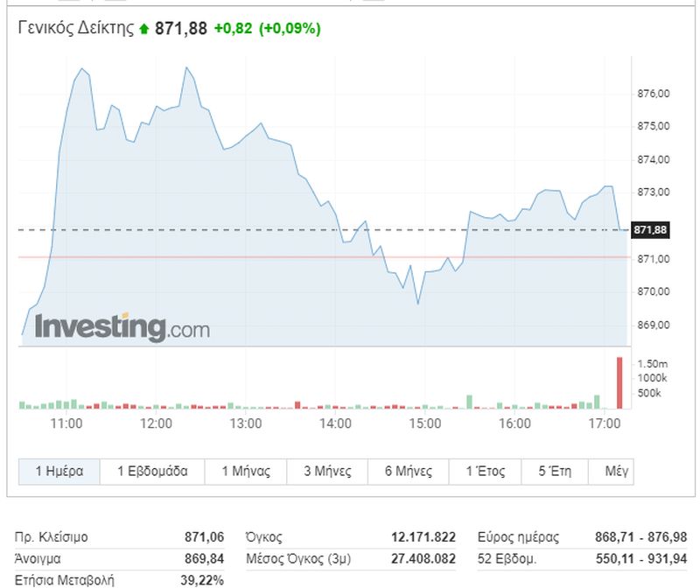700x588 pixels.
Task: Select the 1 Ημέρα time range tab
Action: pos(59,471)
